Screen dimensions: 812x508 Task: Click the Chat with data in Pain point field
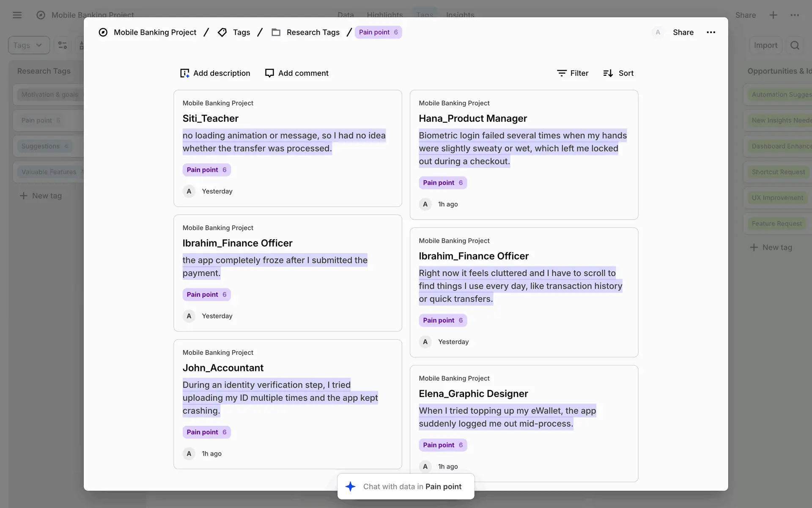pos(412,486)
